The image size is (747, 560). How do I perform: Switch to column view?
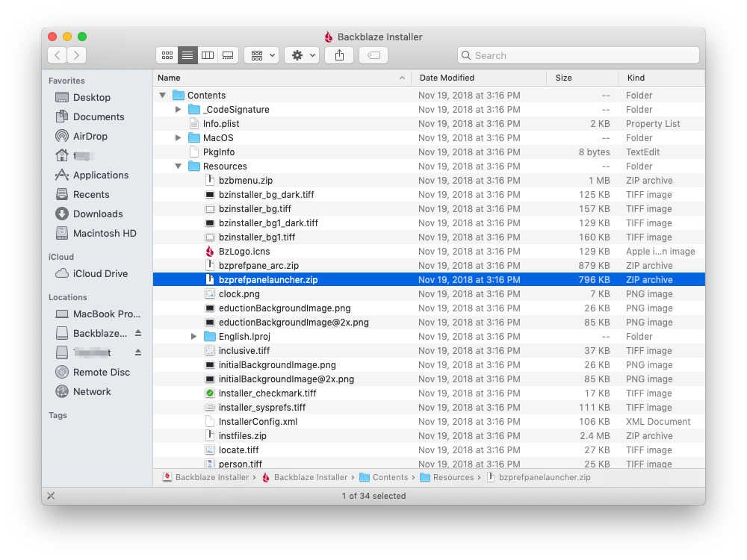(x=208, y=55)
